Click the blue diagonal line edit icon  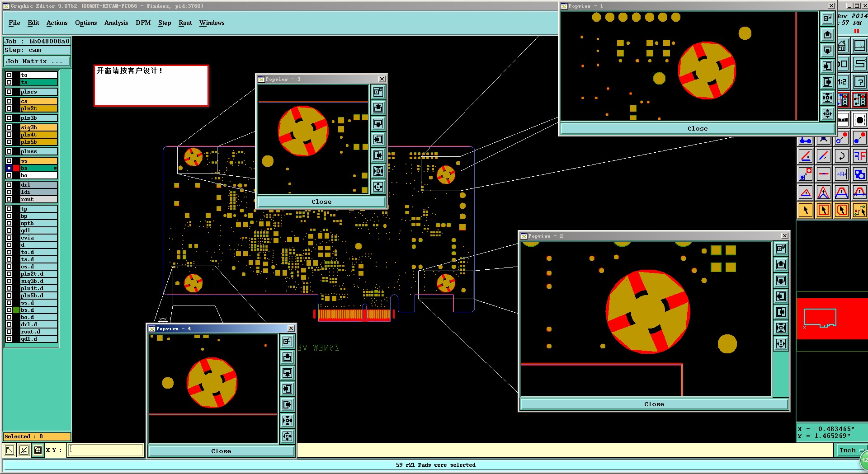(x=824, y=156)
